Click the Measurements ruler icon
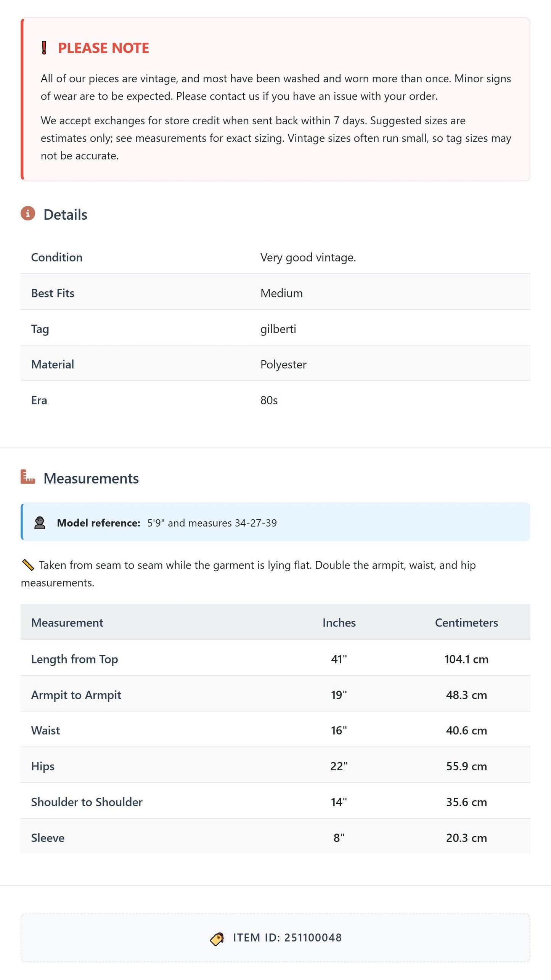 (x=28, y=477)
